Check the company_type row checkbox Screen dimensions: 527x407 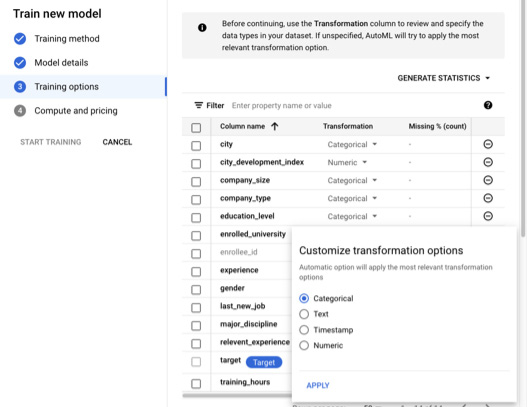[x=196, y=200]
